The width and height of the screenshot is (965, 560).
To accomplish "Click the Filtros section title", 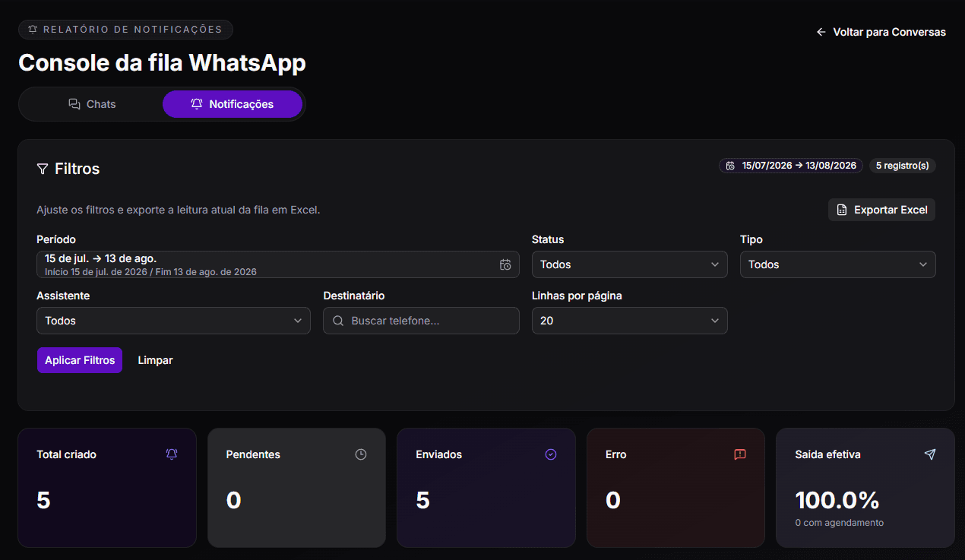I will [x=77, y=169].
